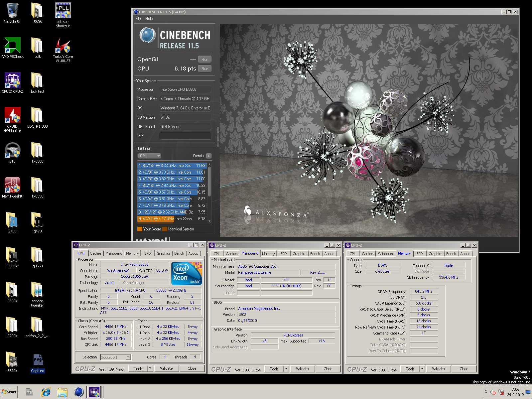Screen dimensions: 532x399
Task: Open the 2600k folder icon
Action: pyautogui.click(x=12, y=292)
